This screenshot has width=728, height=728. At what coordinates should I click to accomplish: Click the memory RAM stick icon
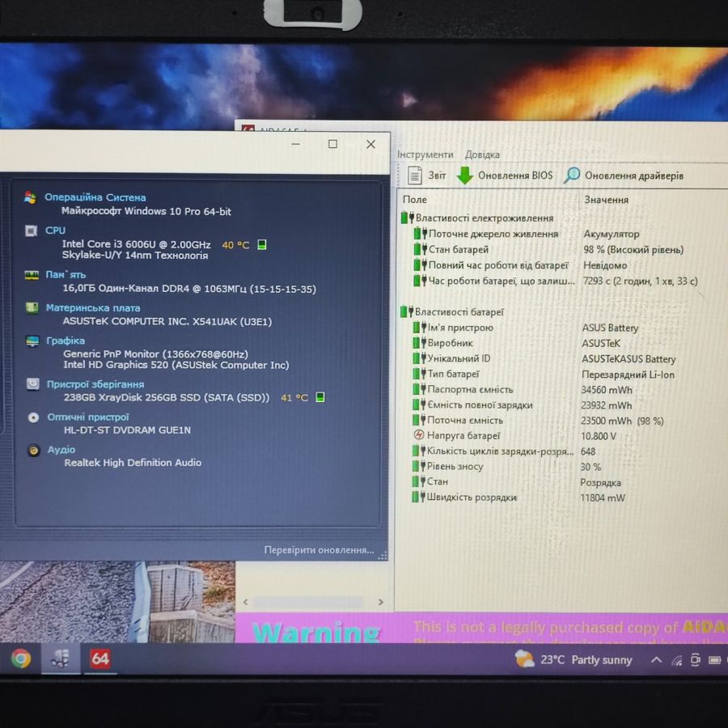pyautogui.click(x=32, y=275)
